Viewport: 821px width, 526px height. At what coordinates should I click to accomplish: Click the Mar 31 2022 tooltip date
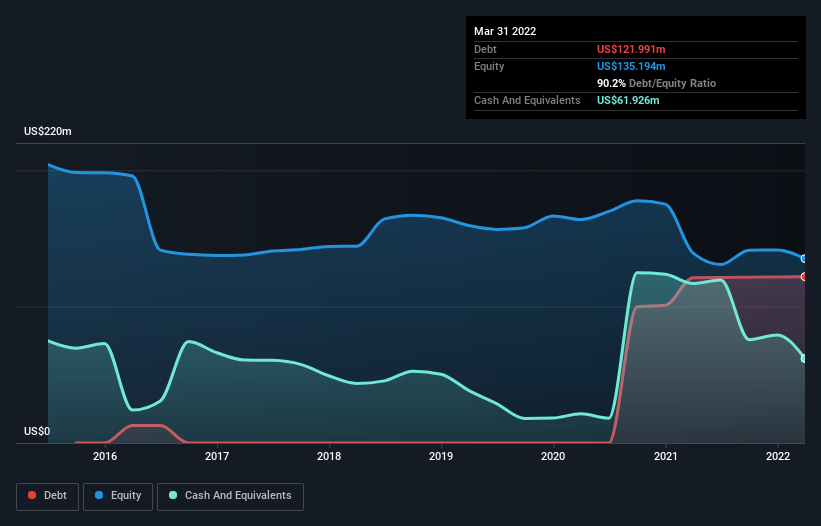coord(505,31)
